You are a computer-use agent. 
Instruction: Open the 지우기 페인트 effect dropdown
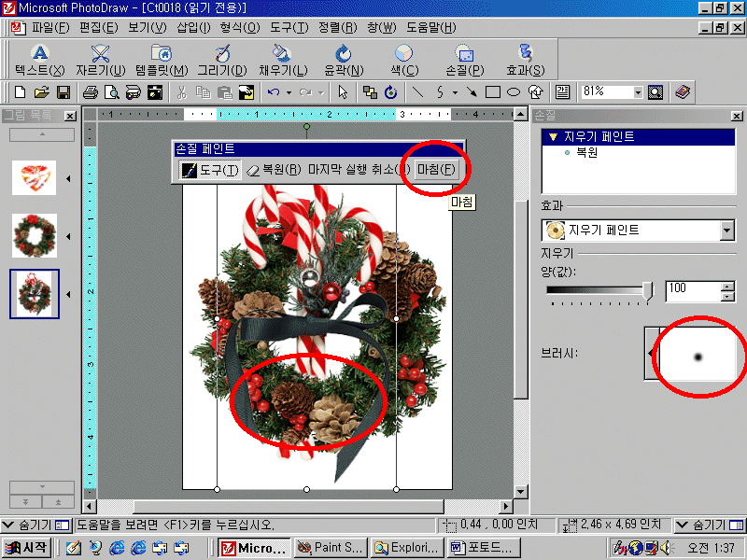[726, 231]
